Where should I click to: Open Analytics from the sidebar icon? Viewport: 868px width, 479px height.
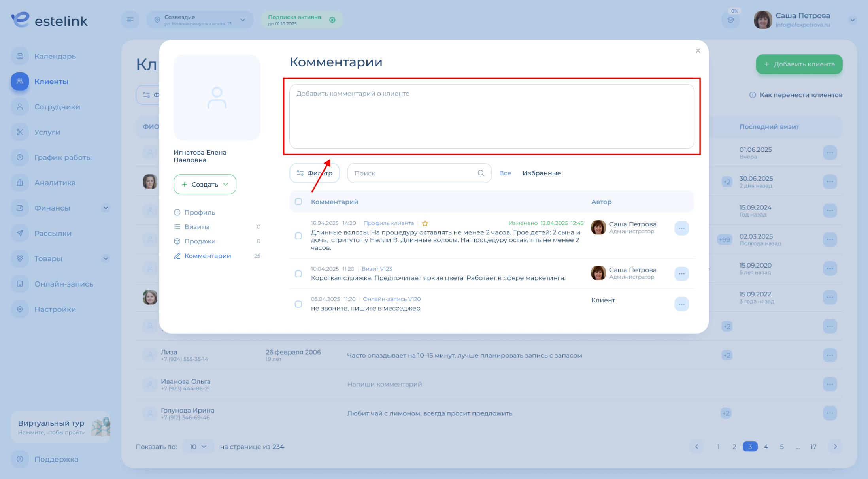20,183
